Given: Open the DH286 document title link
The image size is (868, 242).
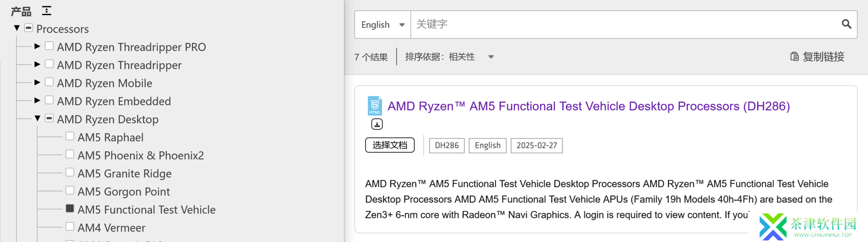Looking at the screenshot, I should tap(588, 106).
